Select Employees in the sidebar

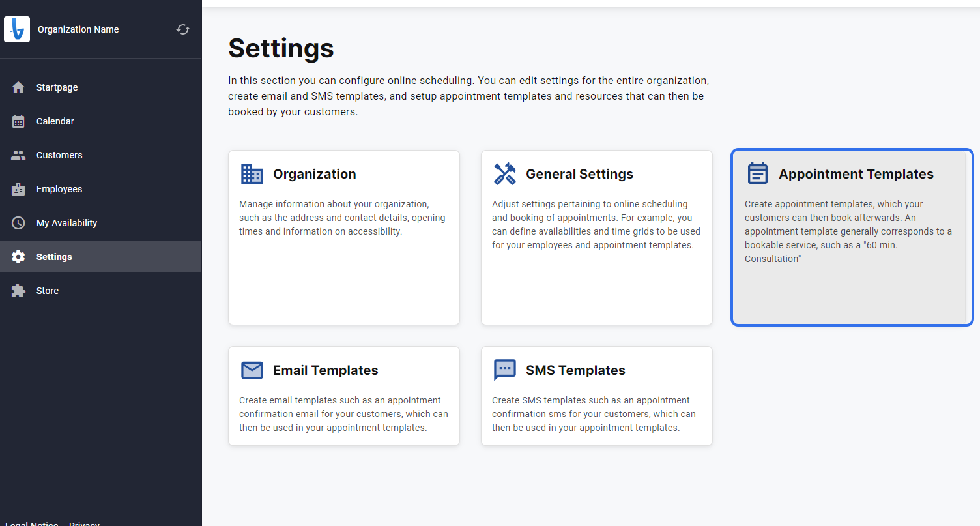pos(100,189)
